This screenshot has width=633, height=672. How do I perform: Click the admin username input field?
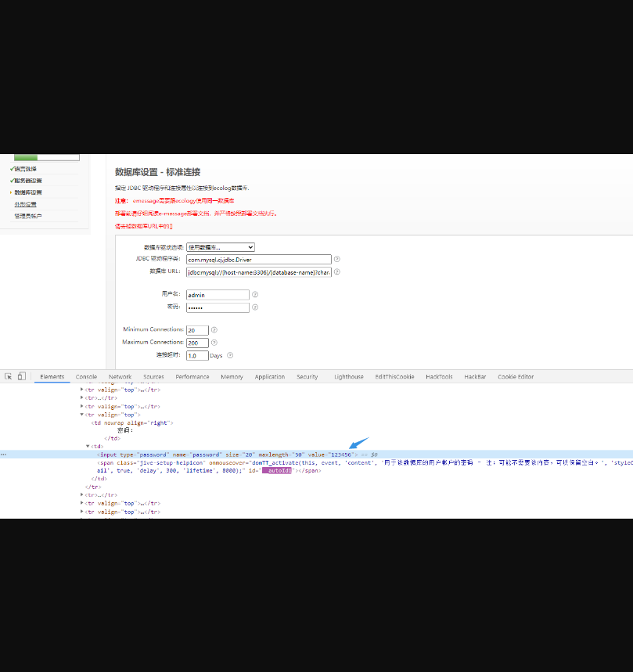(218, 295)
